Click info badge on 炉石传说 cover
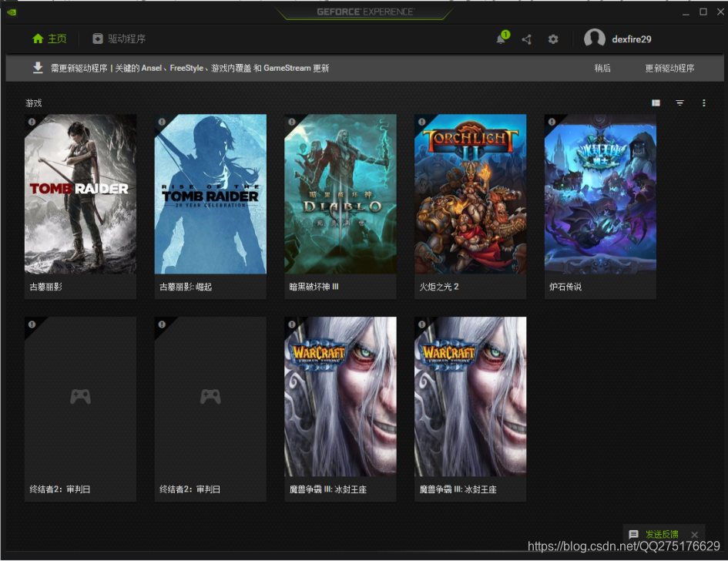 coord(552,122)
